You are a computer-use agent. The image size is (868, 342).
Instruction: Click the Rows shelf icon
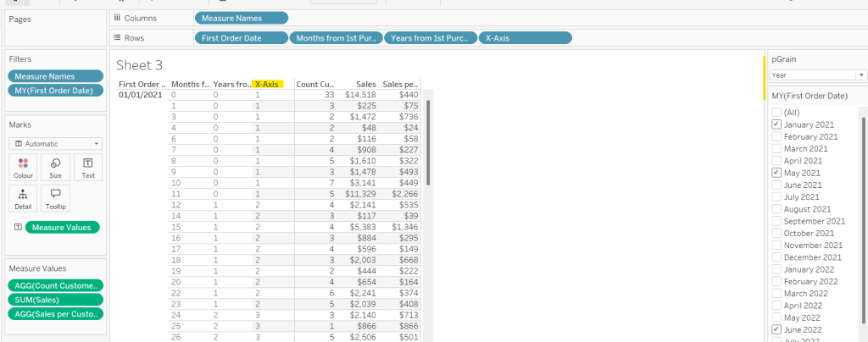(x=117, y=37)
